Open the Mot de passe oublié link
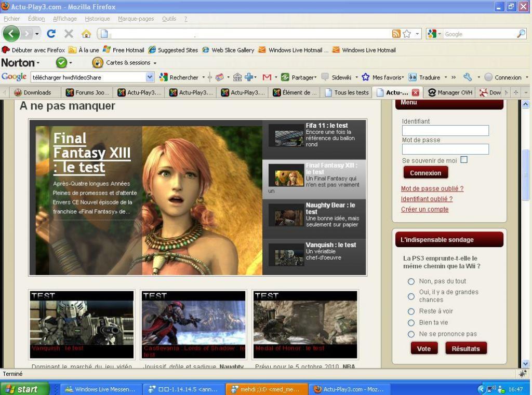Screen dimensions: 532x395 432,188
